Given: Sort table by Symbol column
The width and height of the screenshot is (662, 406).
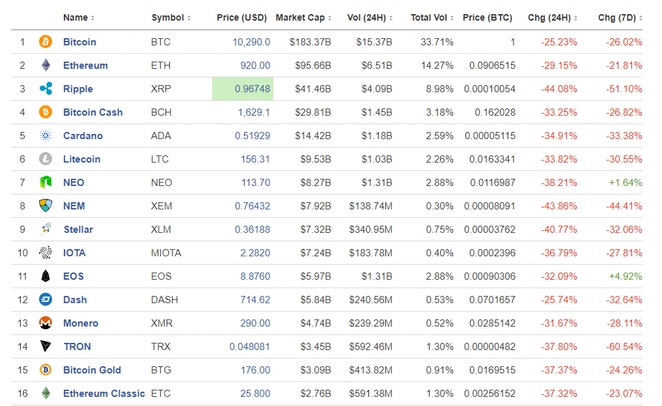Looking at the screenshot, I should tap(171, 18).
